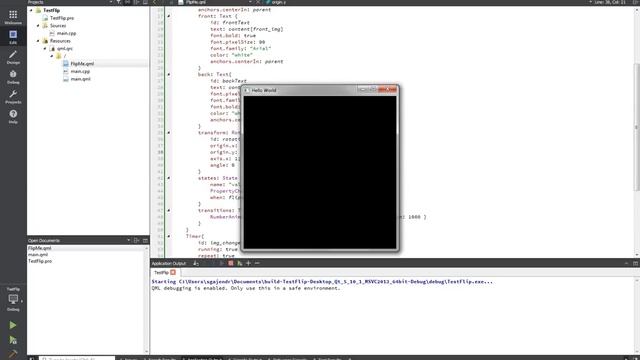Open the Welcome mode
The image size is (640, 360).
tap(13, 17)
